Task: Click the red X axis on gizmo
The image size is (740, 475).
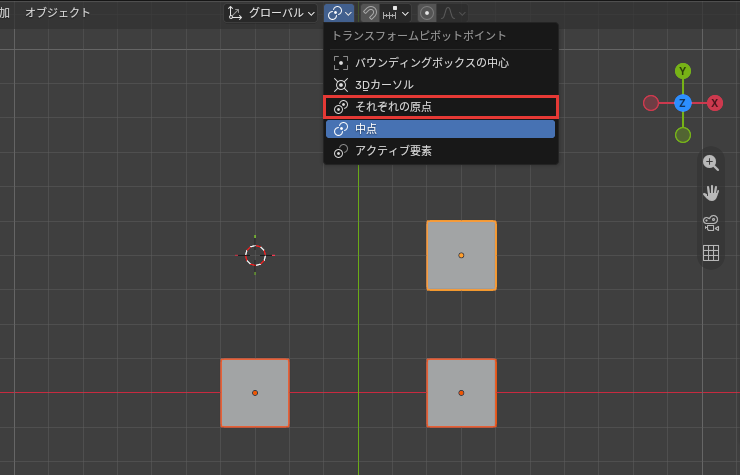Action: click(x=715, y=103)
